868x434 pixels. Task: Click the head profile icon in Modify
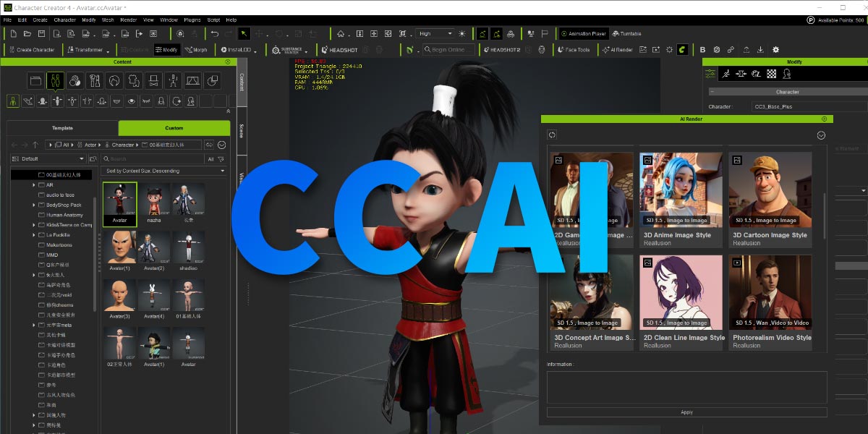coord(787,74)
